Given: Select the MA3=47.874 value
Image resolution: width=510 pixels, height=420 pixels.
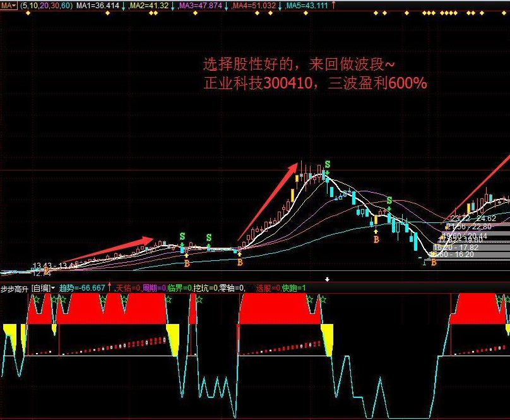Looking at the screenshot, I should 201,6.
